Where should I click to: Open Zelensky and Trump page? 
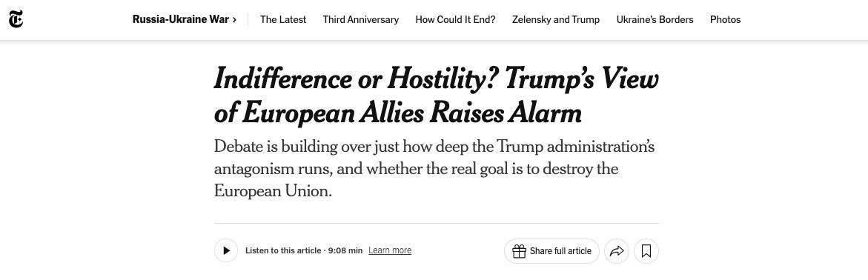click(556, 19)
